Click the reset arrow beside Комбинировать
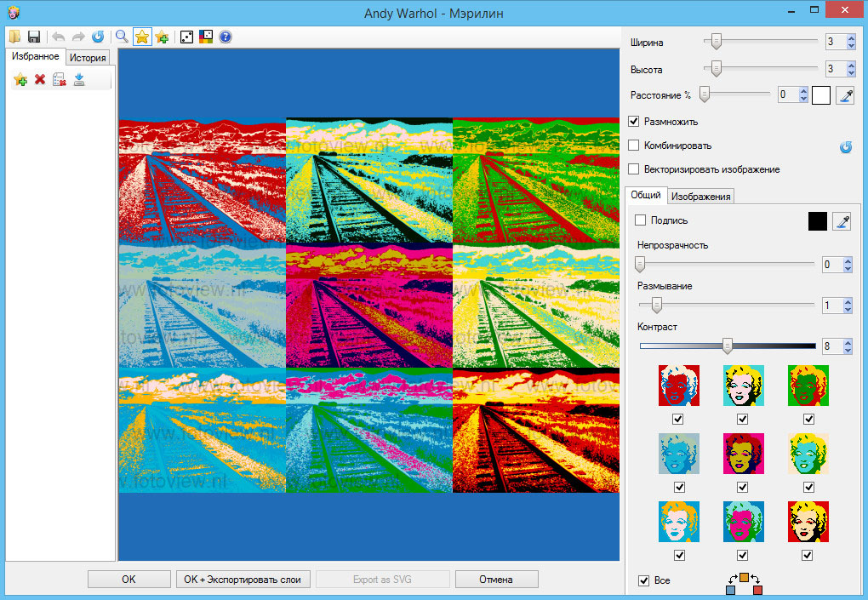The width and height of the screenshot is (868, 600). pyautogui.click(x=845, y=146)
